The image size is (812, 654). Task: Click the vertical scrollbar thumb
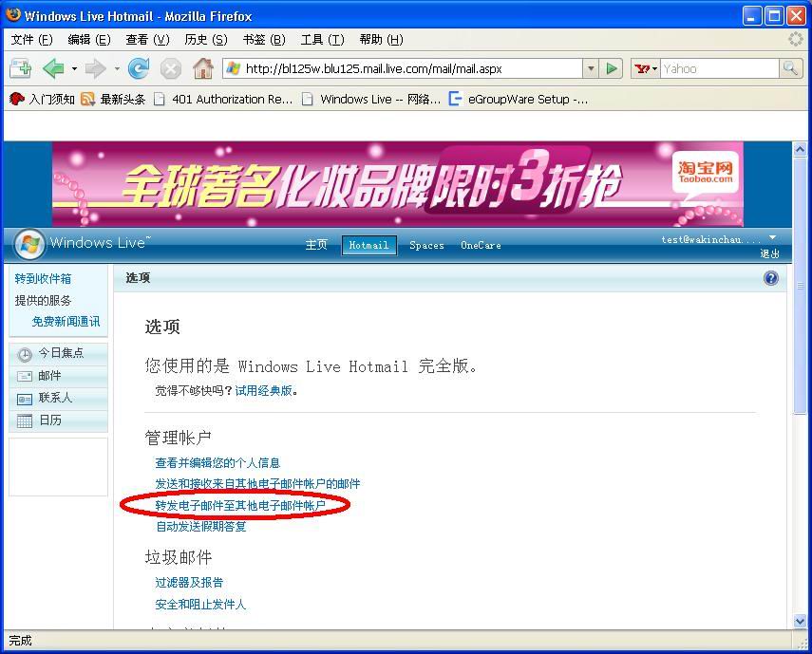tap(800, 286)
